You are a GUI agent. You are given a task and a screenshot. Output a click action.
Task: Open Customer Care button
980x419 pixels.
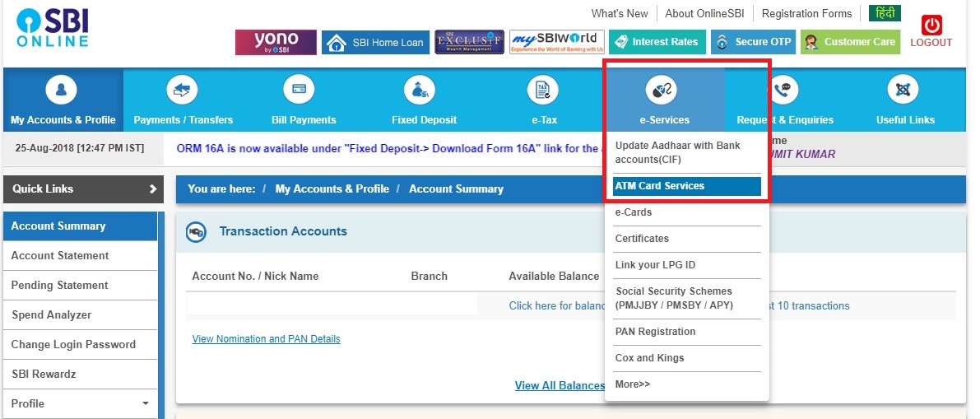pos(851,42)
